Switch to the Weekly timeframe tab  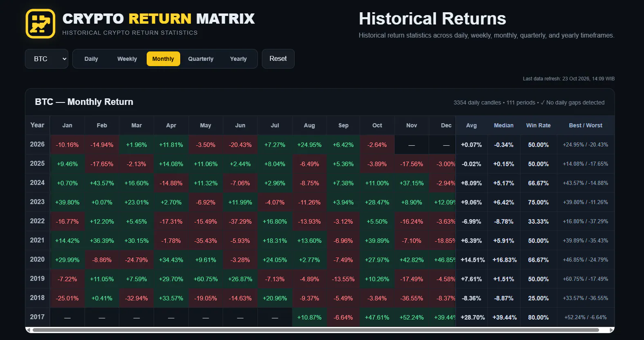pyautogui.click(x=127, y=59)
